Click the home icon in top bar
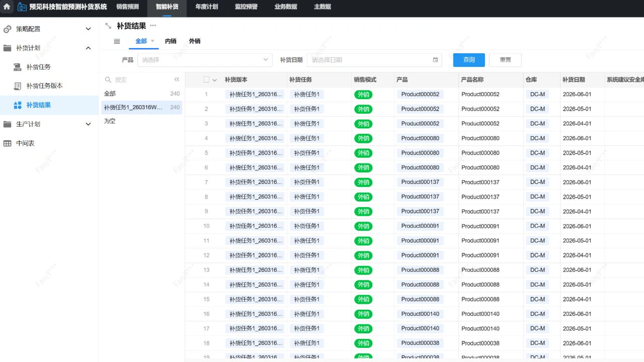Image resolution: width=644 pixels, height=362 pixels. [x=7, y=7]
